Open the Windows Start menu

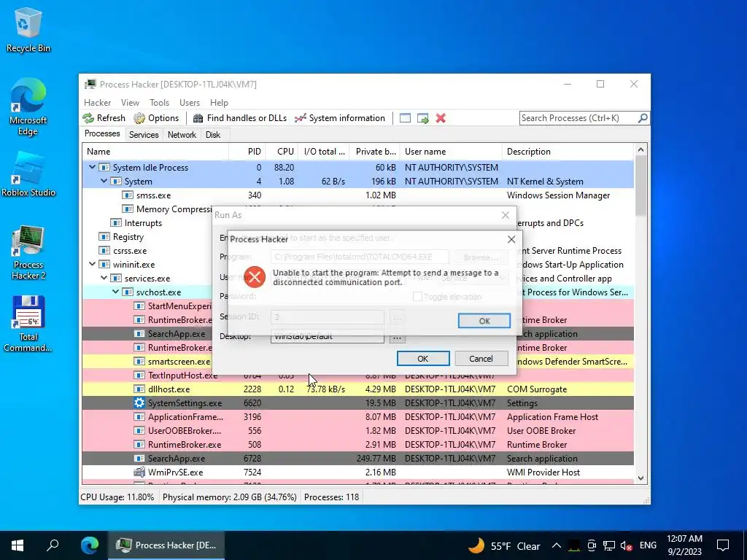click(x=18, y=545)
